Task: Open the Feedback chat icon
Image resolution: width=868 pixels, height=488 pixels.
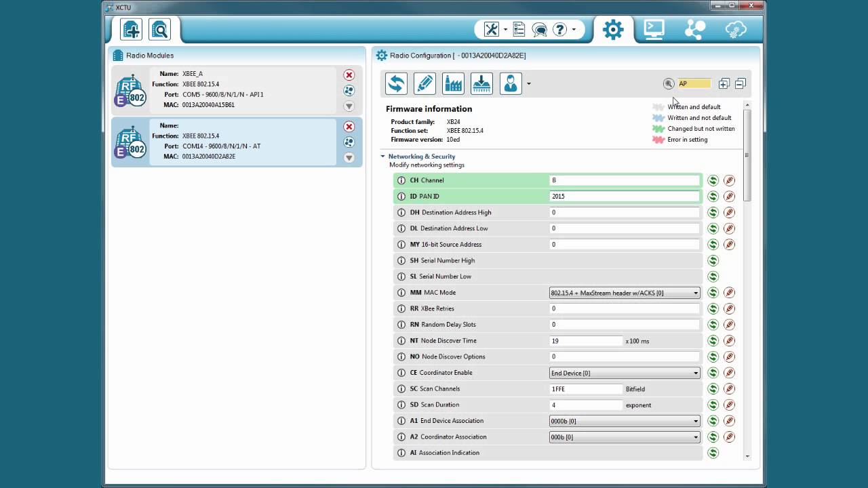Action: (x=539, y=29)
